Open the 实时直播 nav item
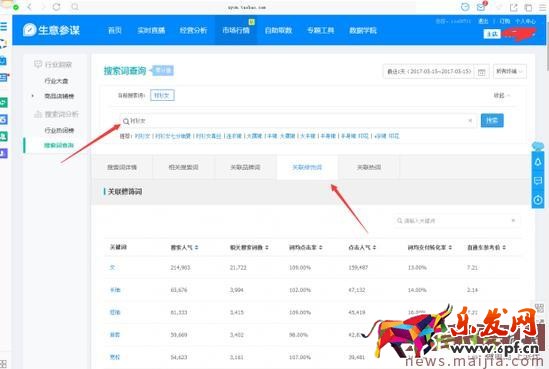Viewport: 549px width, 369px height. click(x=151, y=30)
